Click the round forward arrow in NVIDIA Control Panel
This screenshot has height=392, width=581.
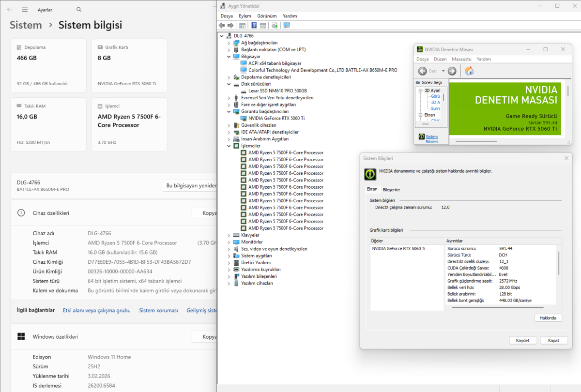click(452, 71)
